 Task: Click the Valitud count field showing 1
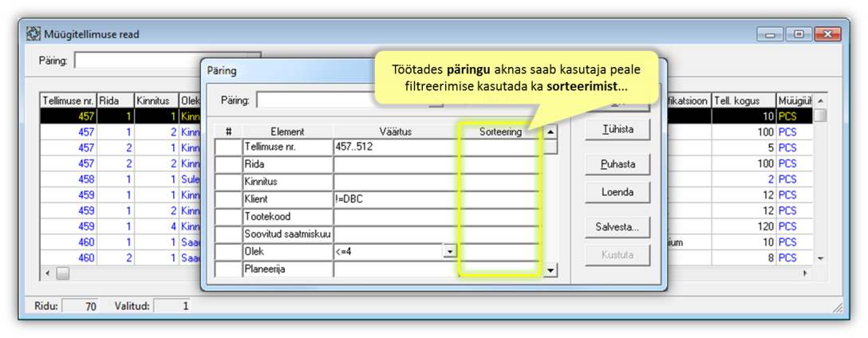point(172,305)
